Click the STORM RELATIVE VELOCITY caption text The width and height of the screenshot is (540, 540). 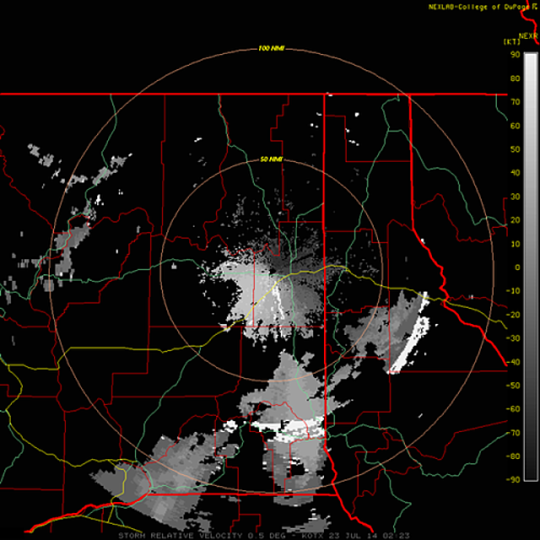click(x=180, y=536)
